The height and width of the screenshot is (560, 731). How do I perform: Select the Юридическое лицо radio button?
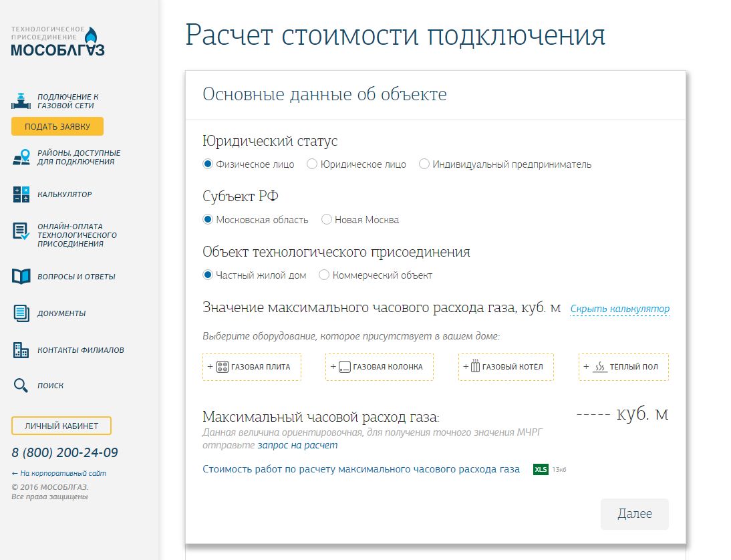pos(312,164)
